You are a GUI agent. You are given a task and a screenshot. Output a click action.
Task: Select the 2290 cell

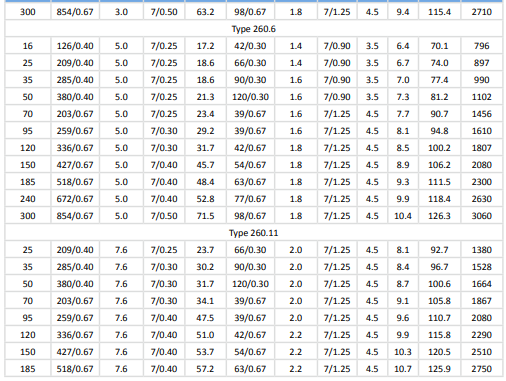pos(482,335)
